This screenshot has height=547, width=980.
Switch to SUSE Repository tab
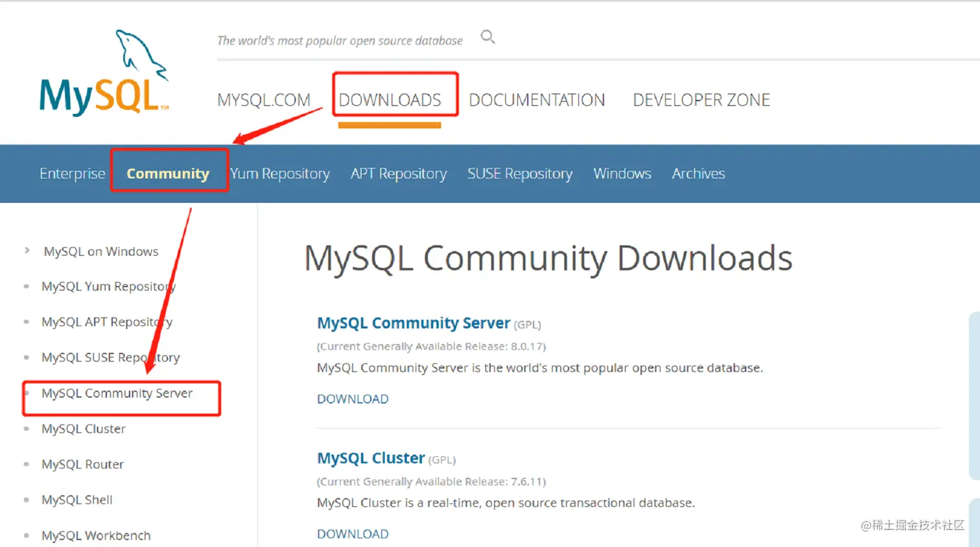click(520, 174)
